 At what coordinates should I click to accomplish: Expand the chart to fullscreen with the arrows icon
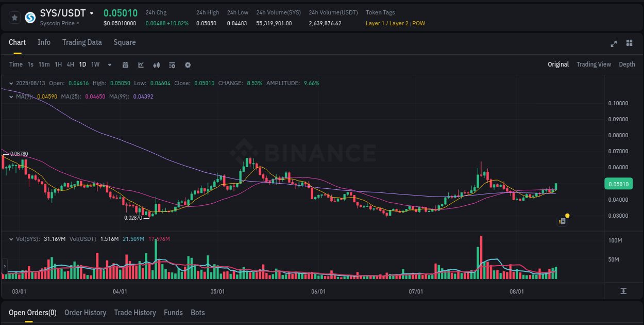click(x=613, y=44)
